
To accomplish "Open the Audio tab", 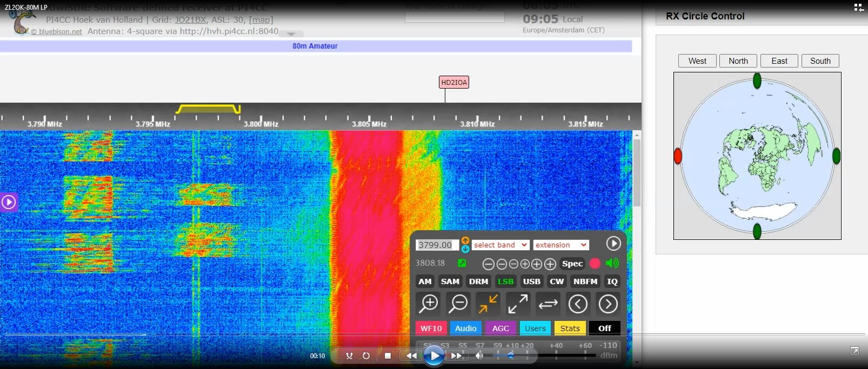I will point(466,328).
